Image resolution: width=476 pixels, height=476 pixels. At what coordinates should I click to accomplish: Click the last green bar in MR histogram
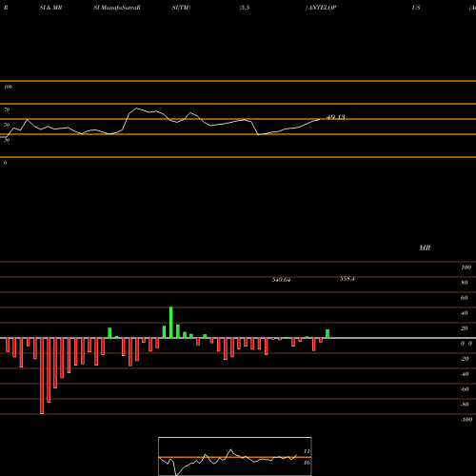[x=327, y=334]
